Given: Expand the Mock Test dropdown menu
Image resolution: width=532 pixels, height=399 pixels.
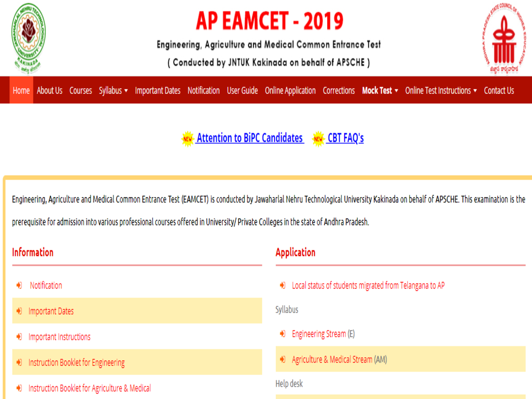Looking at the screenshot, I should [380, 90].
